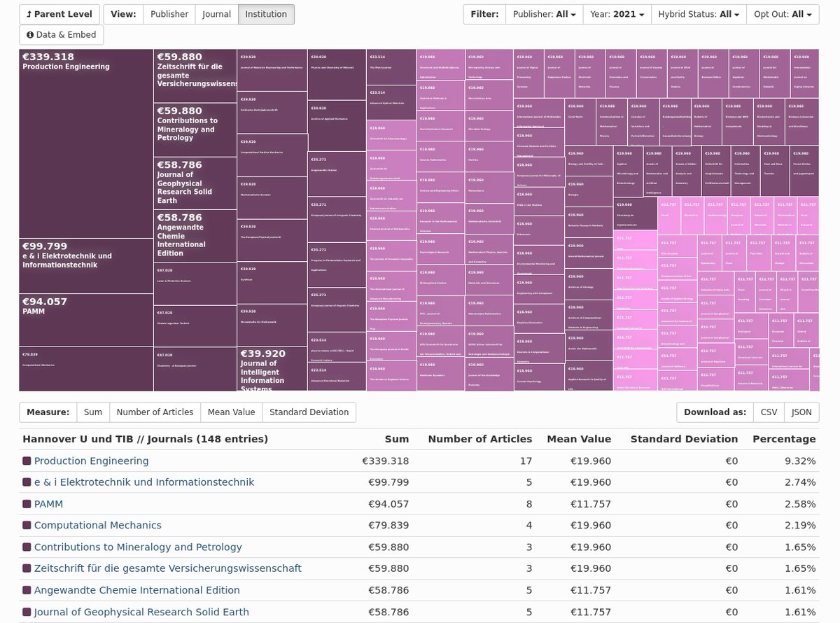Select the €94.057 PAMM treemap tile
Image resolution: width=840 pixels, height=623 pixels.
tap(86, 320)
